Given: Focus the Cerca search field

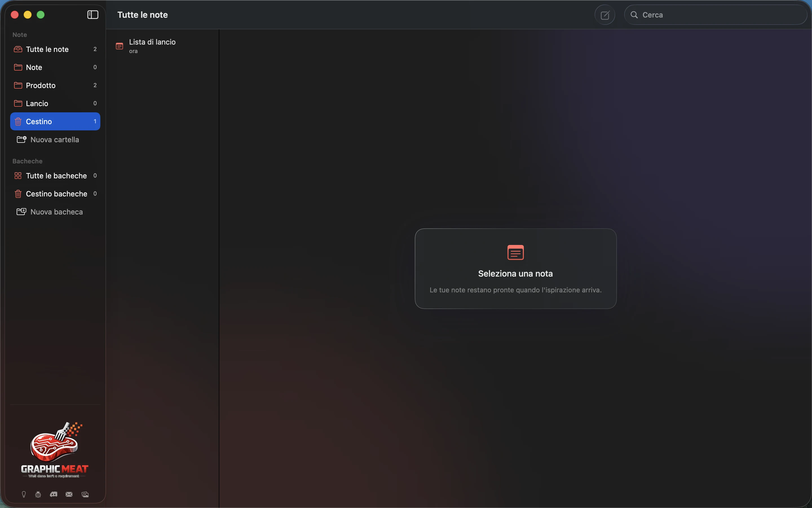Looking at the screenshot, I should [x=715, y=15].
